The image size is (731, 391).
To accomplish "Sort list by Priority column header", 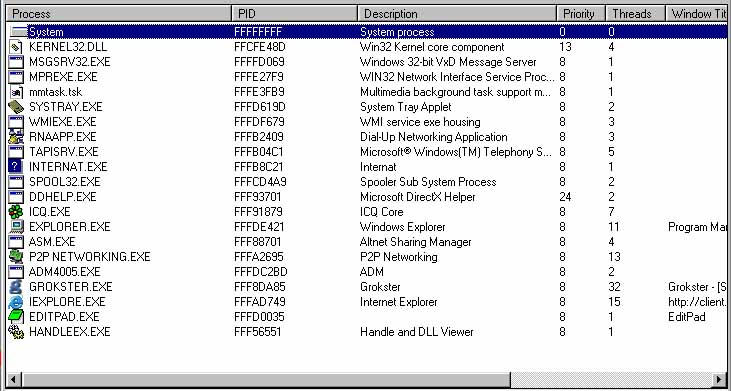I will pyautogui.click(x=581, y=14).
